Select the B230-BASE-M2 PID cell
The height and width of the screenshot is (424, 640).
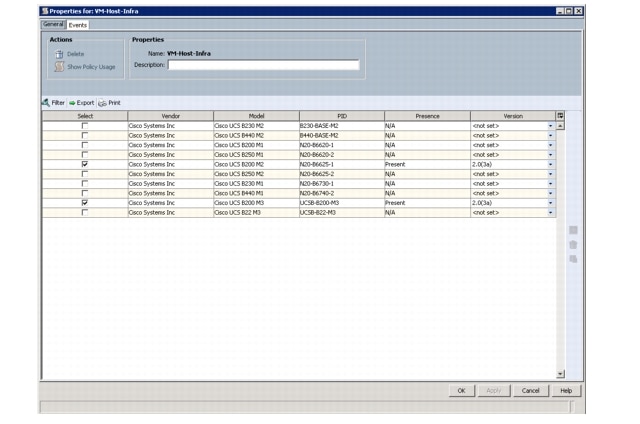(342, 126)
